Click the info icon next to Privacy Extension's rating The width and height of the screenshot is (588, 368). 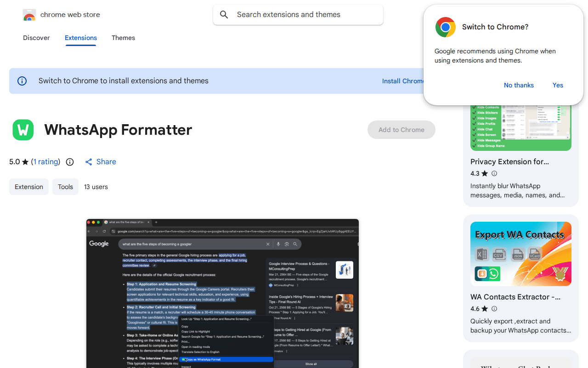[494, 173]
